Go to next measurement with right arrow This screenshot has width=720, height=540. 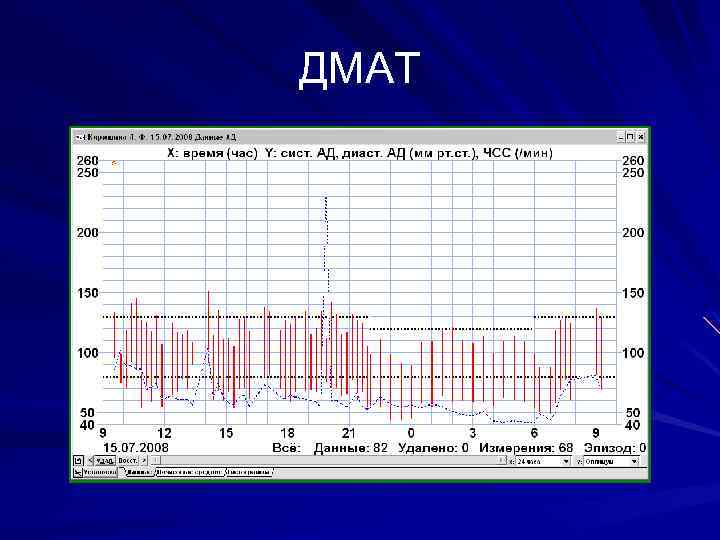point(144,460)
